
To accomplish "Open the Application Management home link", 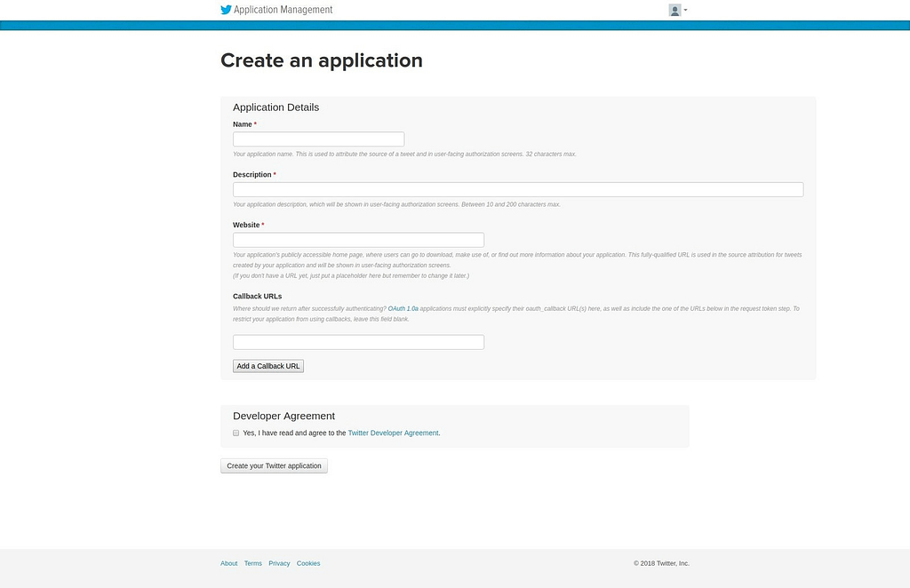I will [x=283, y=10].
